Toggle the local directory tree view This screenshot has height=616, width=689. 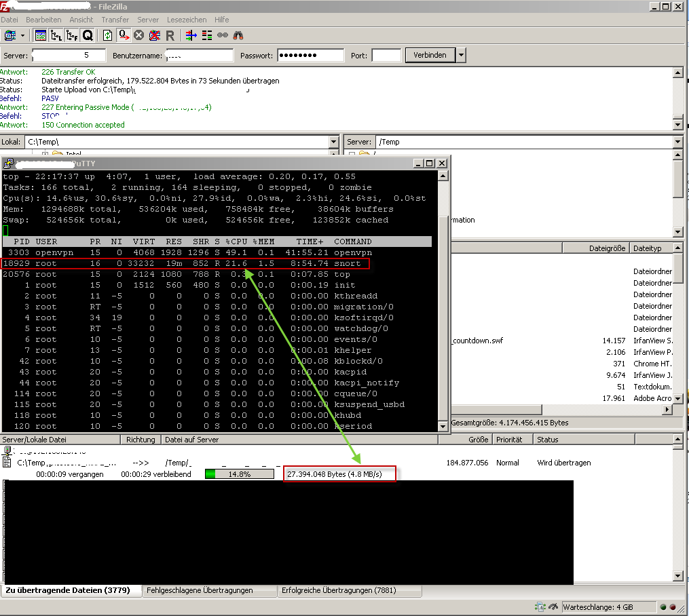coord(56,35)
